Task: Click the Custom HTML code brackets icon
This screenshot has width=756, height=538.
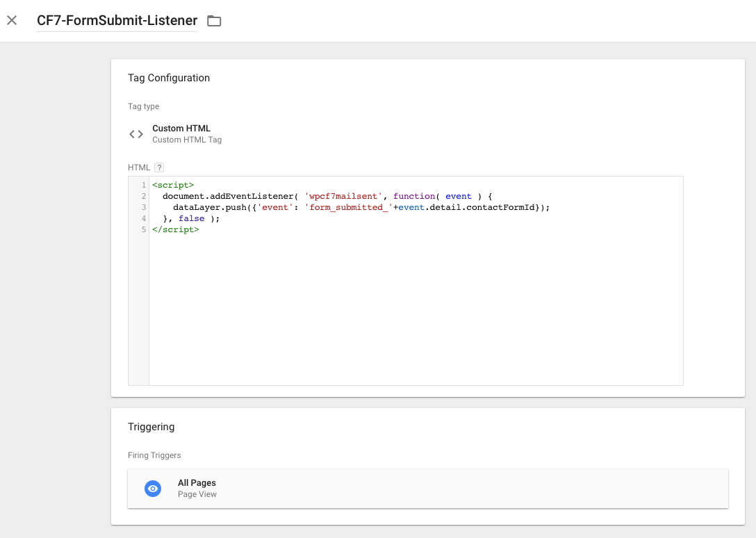Action: [136, 134]
